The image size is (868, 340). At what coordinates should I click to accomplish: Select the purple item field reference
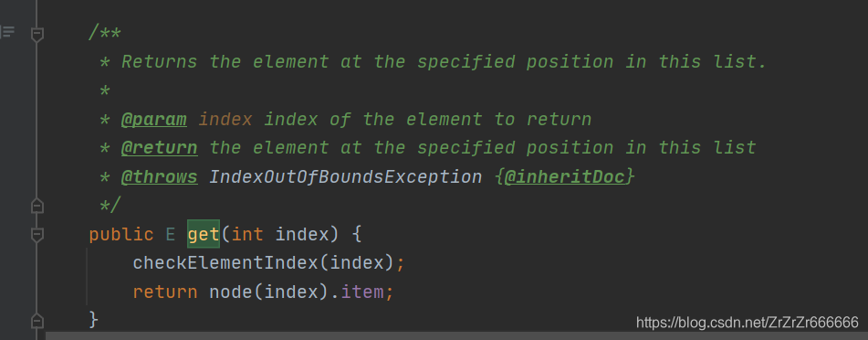(x=361, y=292)
